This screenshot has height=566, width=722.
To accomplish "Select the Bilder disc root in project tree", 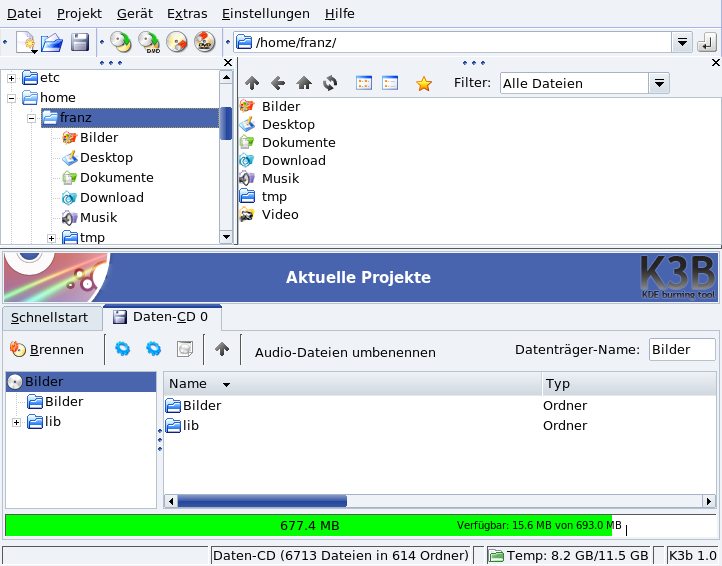I will (x=81, y=382).
